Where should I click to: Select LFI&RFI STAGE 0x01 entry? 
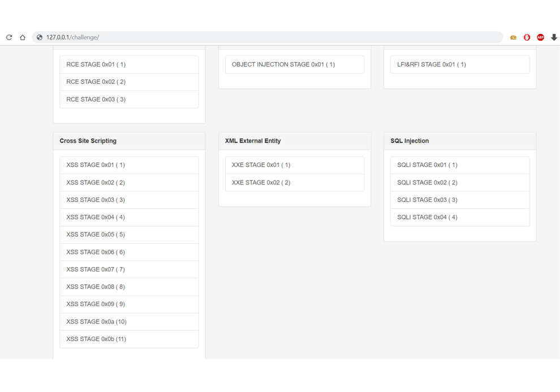pyautogui.click(x=460, y=64)
